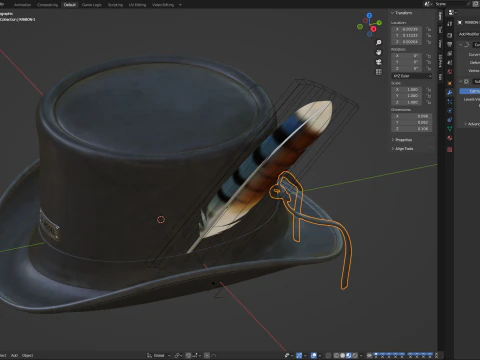Collapse the Subdivision modifier panel
480x360 pixels.
pyautogui.click(x=461, y=81)
